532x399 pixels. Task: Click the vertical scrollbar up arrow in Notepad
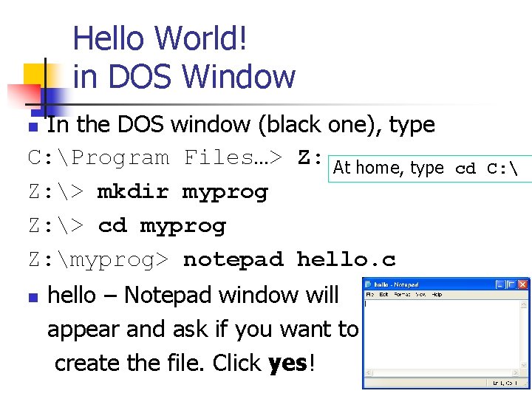coord(524,304)
